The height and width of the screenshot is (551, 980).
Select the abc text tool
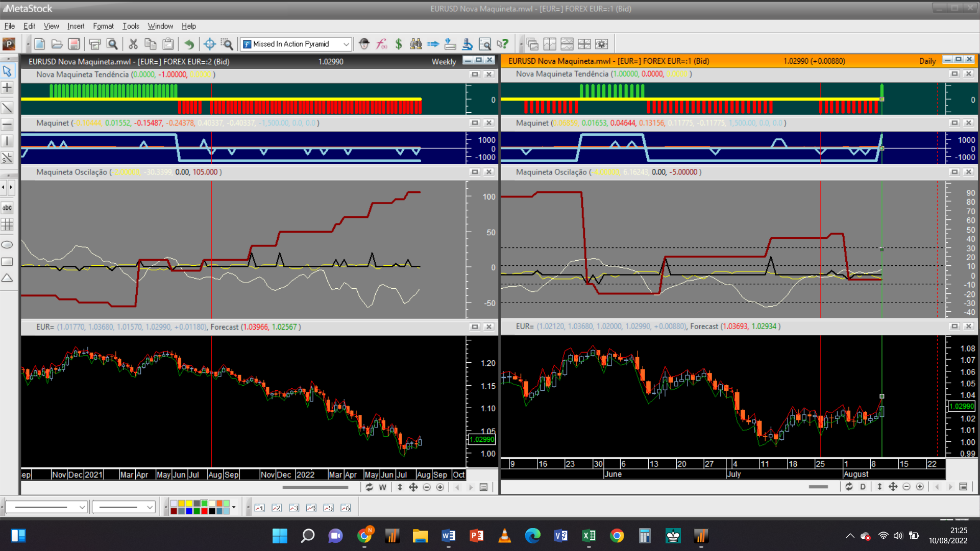click(7, 208)
